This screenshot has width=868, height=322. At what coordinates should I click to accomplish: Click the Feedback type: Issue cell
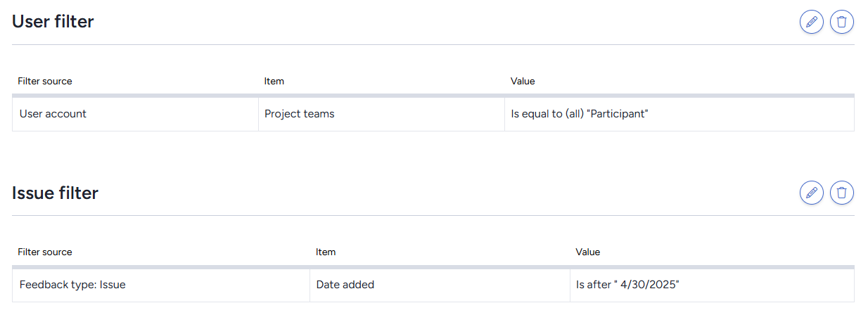click(161, 285)
